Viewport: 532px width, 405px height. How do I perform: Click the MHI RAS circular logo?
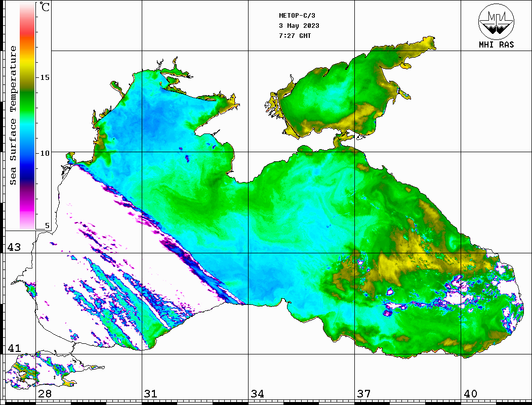(x=497, y=21)
